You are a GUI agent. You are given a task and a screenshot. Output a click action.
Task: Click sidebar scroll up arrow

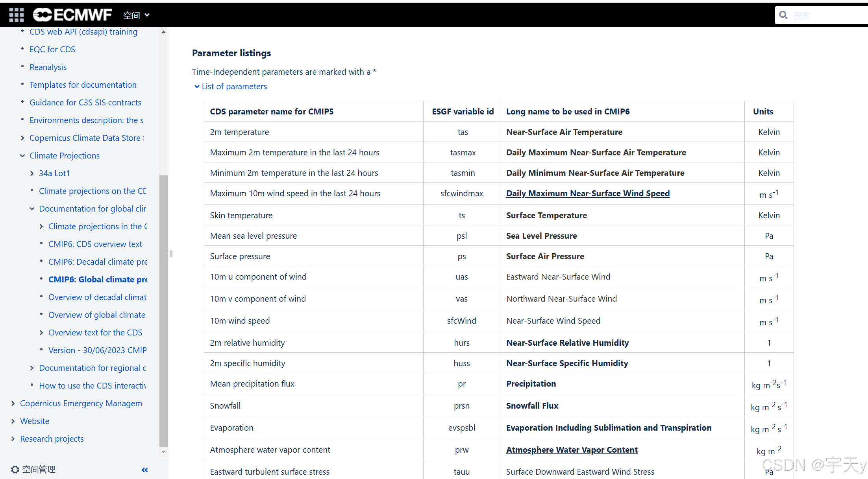tap(163, 32)
